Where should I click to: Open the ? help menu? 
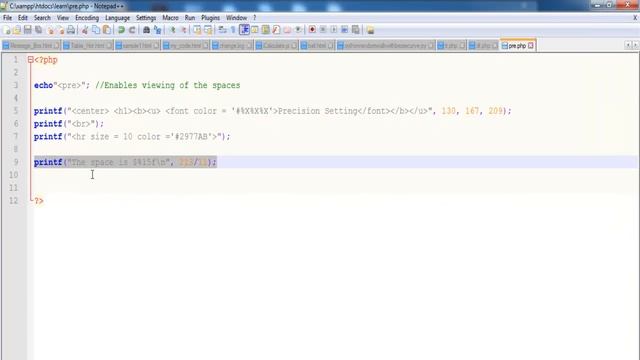[x=254, y=18]
